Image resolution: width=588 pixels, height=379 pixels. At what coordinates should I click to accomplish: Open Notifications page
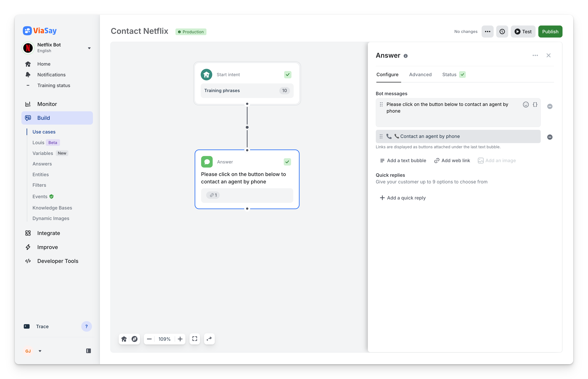point(51,75)
